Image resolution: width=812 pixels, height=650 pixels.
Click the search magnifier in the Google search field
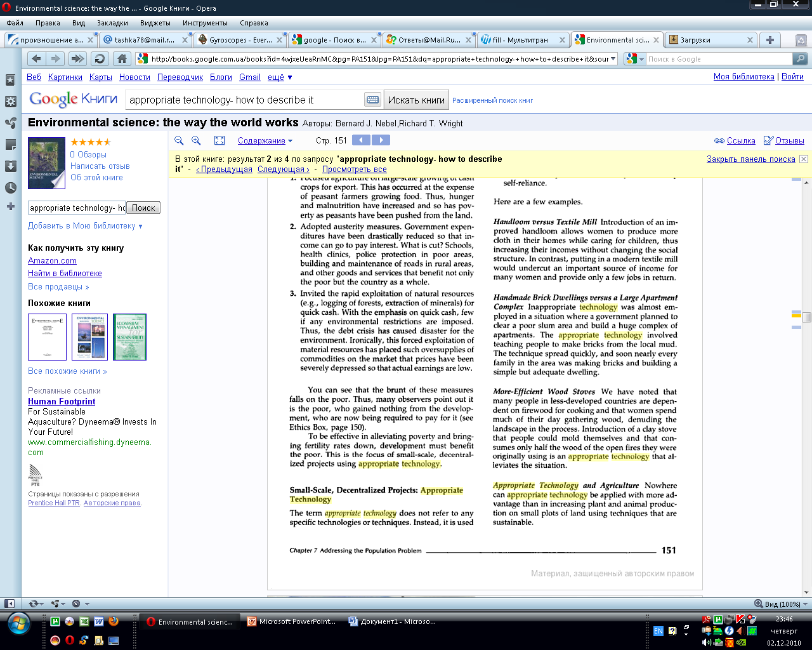pos(801,58)
